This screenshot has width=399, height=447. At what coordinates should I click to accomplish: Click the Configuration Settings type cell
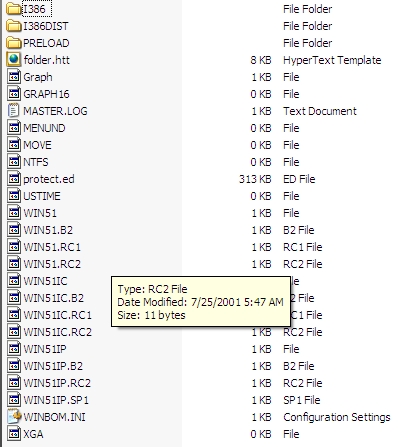(x=337, y=417)
